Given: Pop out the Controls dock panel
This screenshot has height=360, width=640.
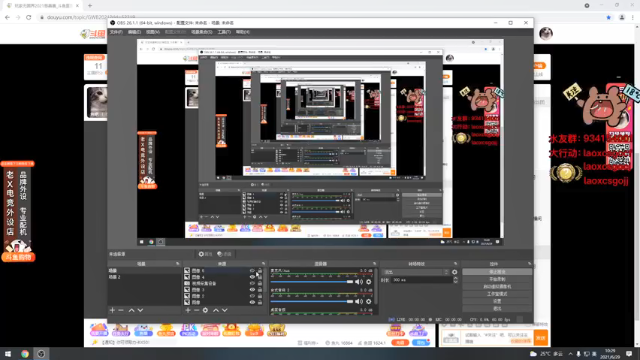Looking at the screenshot, I should coord(529,264).
